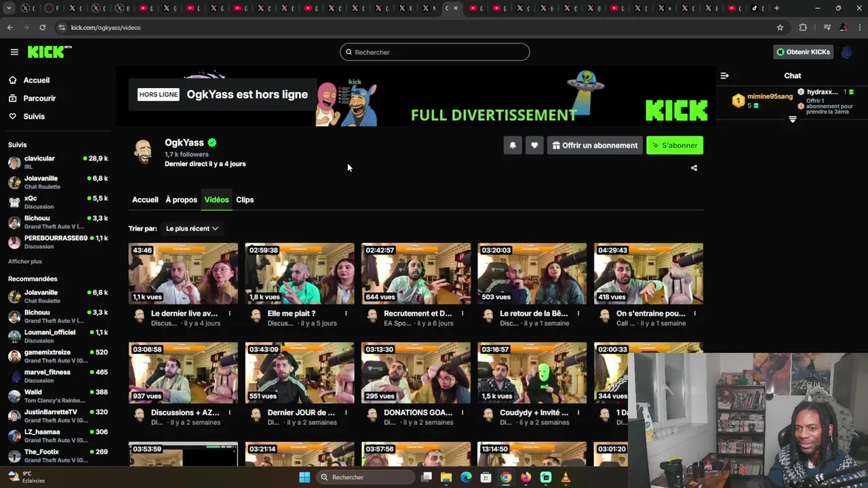
Task: Play the 03:43:09 video thumbnail
Action: pos(300,373)
